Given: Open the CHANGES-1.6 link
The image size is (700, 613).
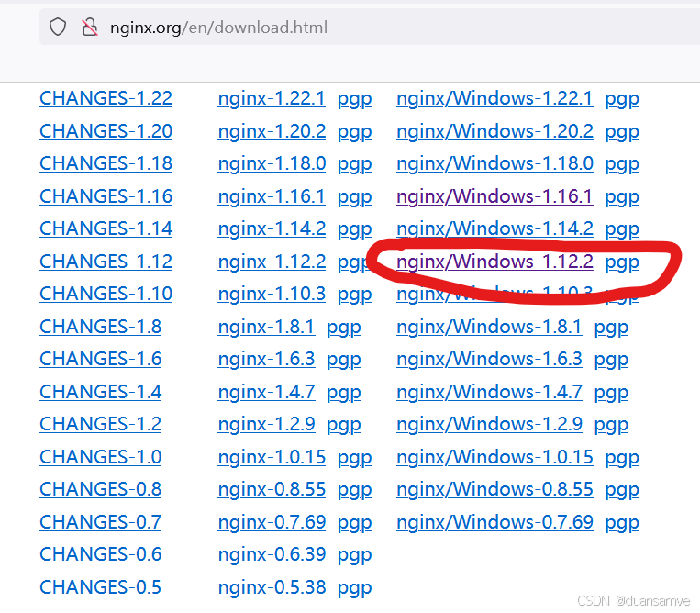Looking at the screenshot, I should (100, 359).
